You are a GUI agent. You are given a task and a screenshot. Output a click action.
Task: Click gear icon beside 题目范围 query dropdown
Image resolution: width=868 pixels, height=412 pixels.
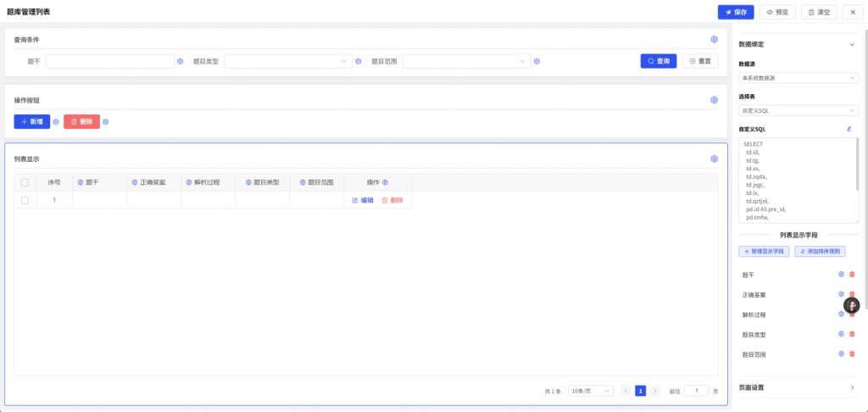[537, 62]
